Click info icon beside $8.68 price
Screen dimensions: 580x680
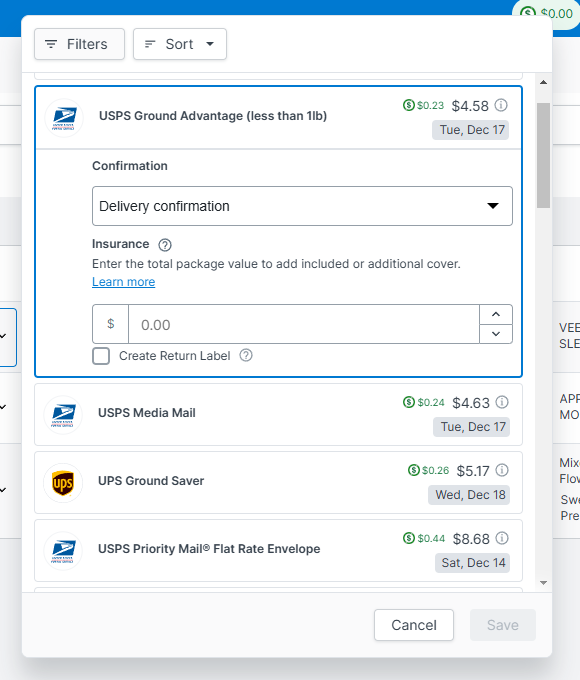(x=502, y=538)
